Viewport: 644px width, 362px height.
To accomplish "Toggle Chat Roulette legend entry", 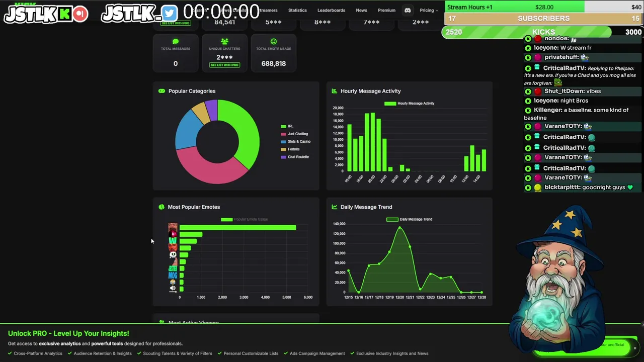I will click(x=295, y=157).
